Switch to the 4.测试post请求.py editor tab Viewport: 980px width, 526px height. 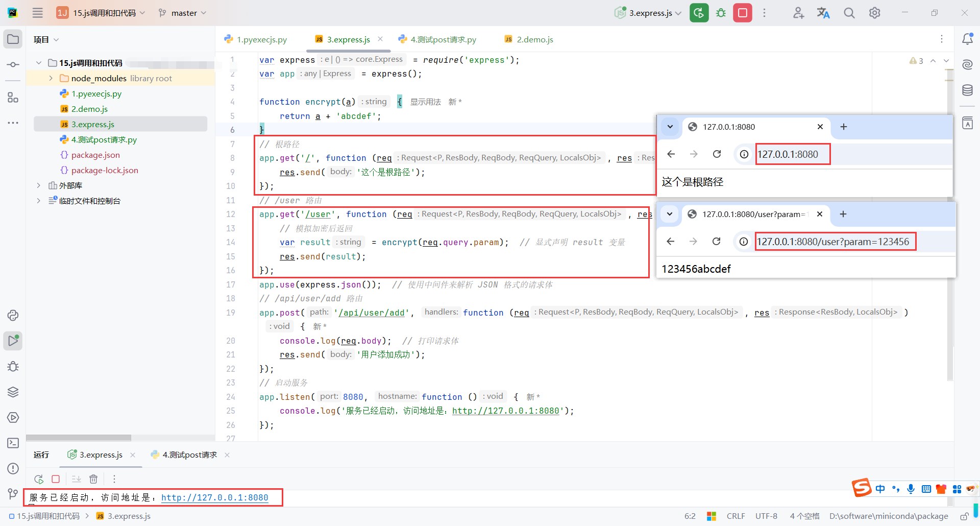point(437,39)
